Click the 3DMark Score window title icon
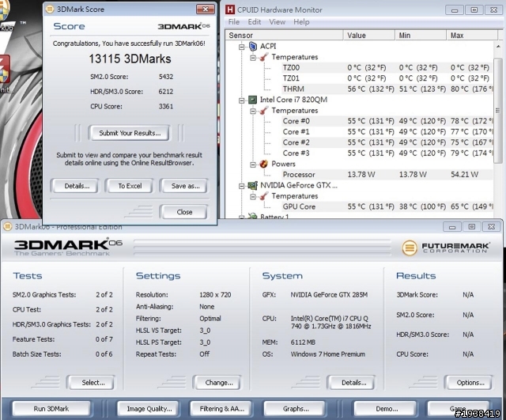The width and height of the screenshot is (506, 420). click(50, 9)
